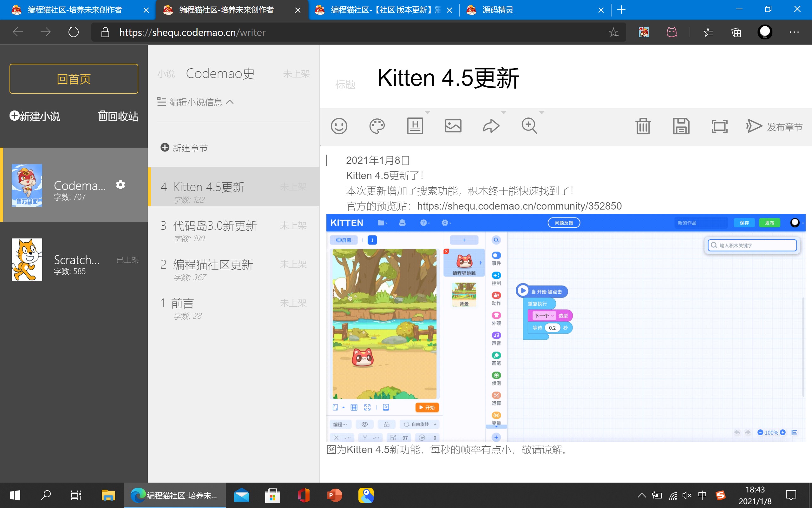Image resolution: width=812 pixels, height=508 pixels.
Task: Click the chapter title Kitten 4.5更新 field
Action: pos(448,78)
